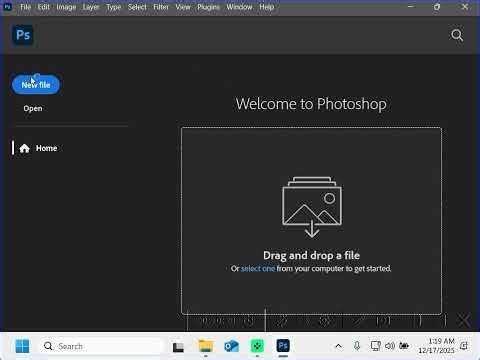Open the File menu
The image size is (480, 360).
tap(25, 7)
